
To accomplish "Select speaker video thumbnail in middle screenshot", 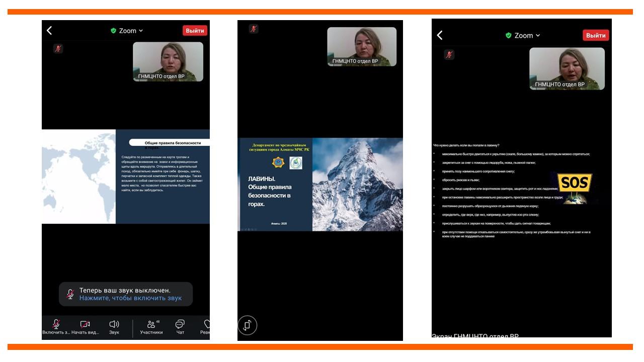I will (x=362, y=47).
